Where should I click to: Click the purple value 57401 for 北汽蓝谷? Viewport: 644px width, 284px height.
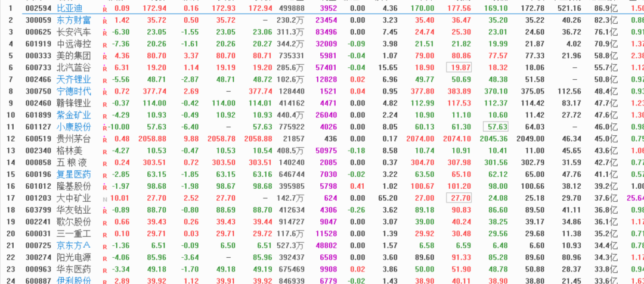[326, 68]
